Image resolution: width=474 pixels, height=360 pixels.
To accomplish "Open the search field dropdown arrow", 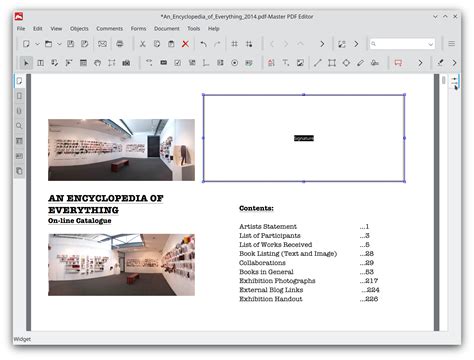I will (431, 44).
